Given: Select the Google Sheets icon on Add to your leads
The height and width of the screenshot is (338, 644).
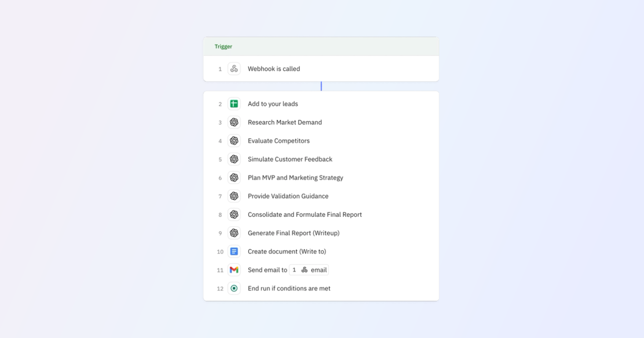Looking at the screenshot, I should coord(234,104).
